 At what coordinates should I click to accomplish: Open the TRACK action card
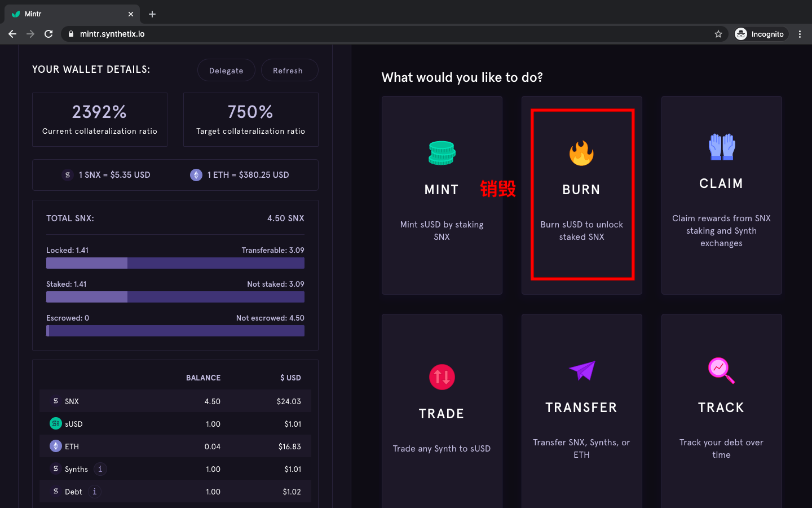pos(722,411)
